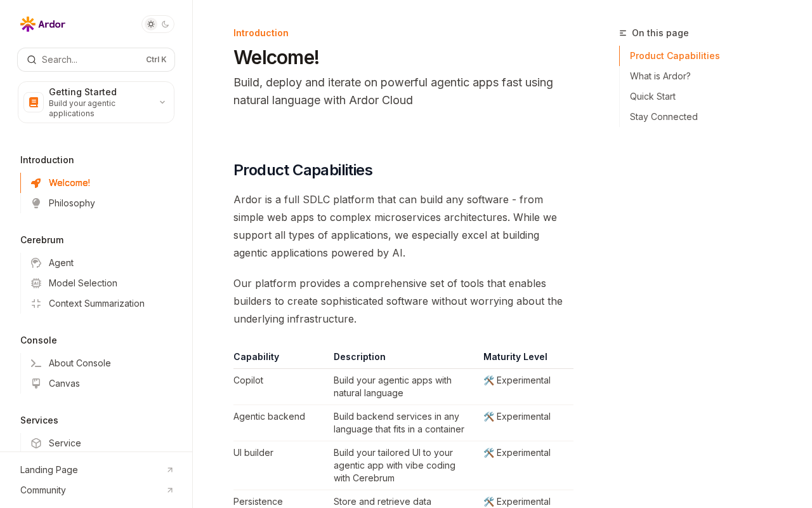Click the rocket icon beside Welcome!

[36, 183]
